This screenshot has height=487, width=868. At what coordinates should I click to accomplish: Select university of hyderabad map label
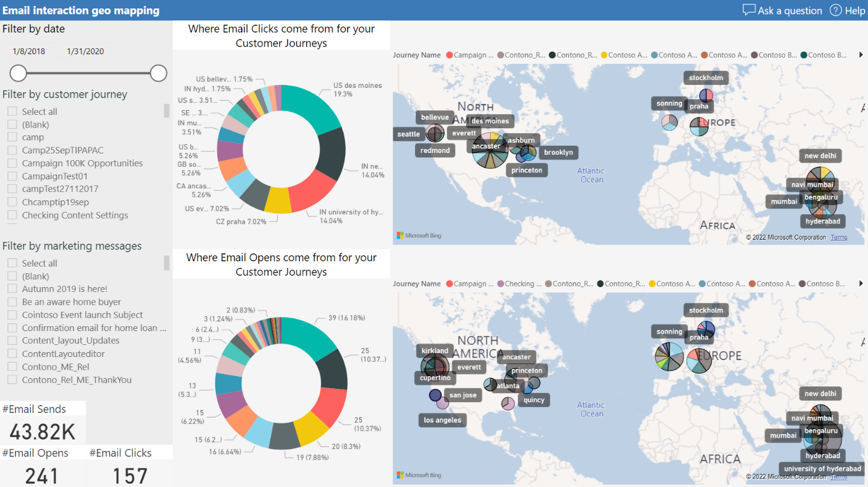822,468
